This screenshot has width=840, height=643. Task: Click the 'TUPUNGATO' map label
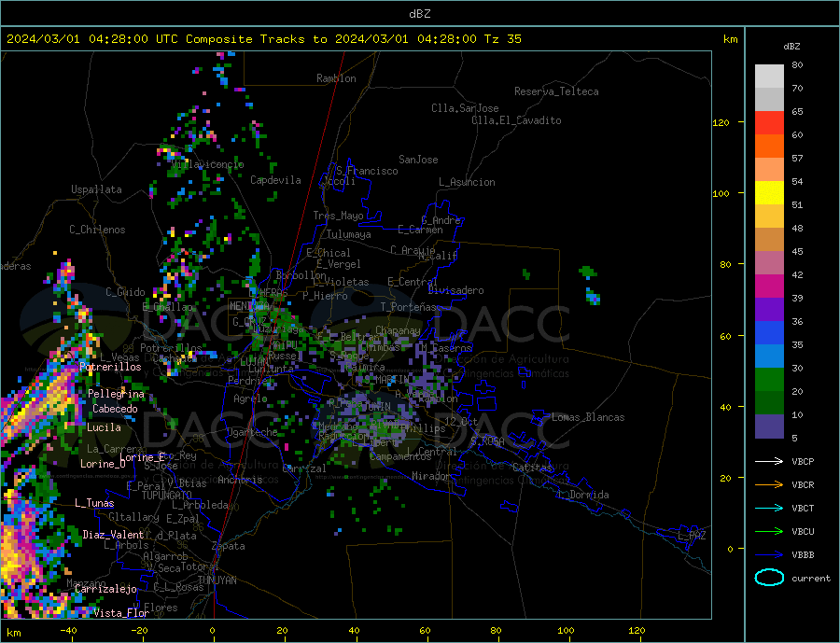coord(167,496)
